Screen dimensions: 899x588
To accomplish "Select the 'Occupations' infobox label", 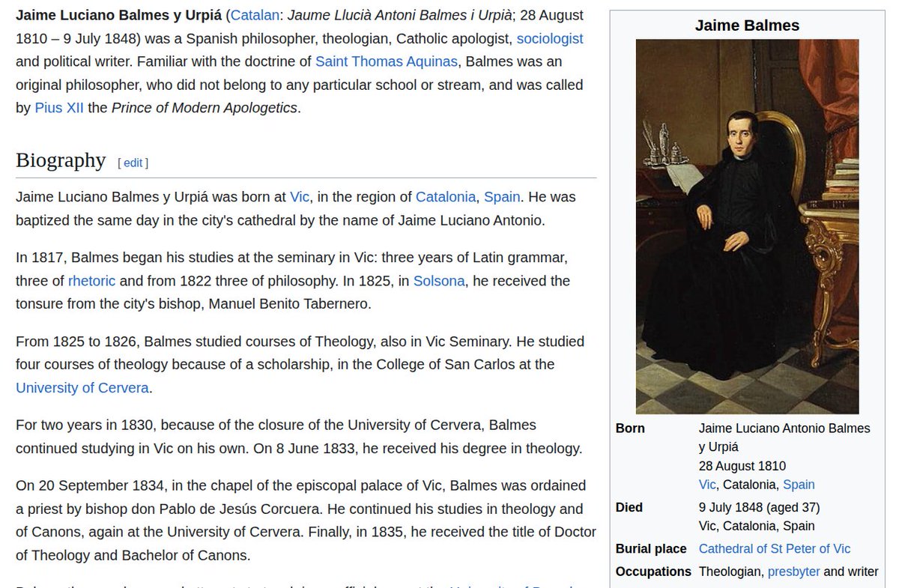I will click(x=653, y=572).
